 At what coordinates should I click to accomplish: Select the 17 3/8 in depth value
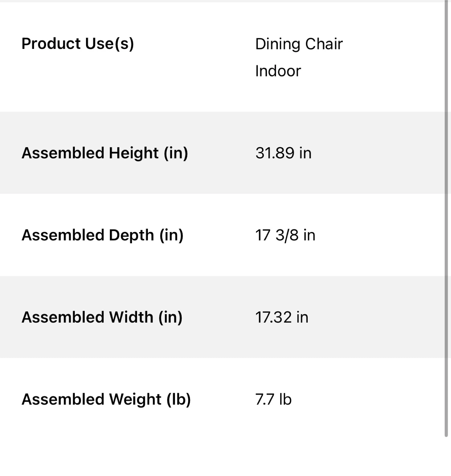coord(285,235)
